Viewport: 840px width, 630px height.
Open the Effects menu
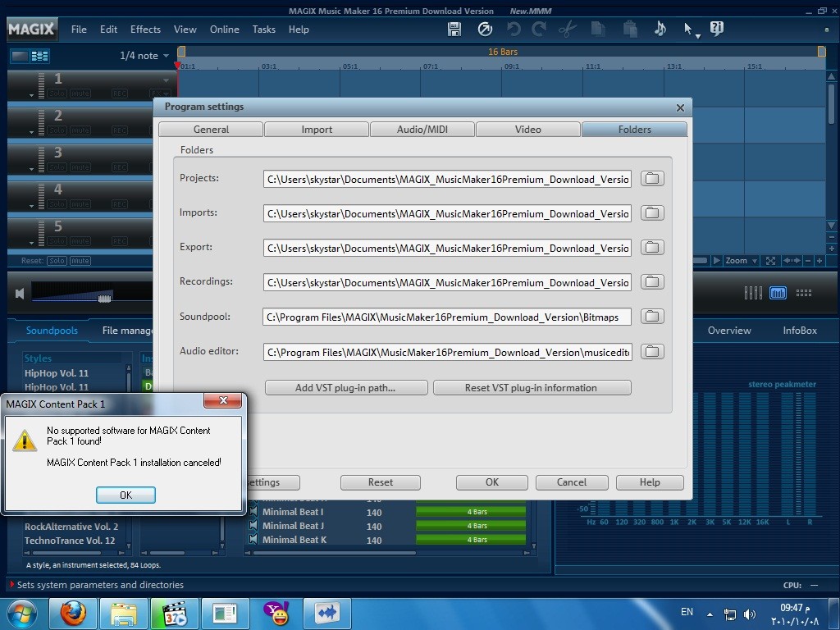click(x=145, y=30)
